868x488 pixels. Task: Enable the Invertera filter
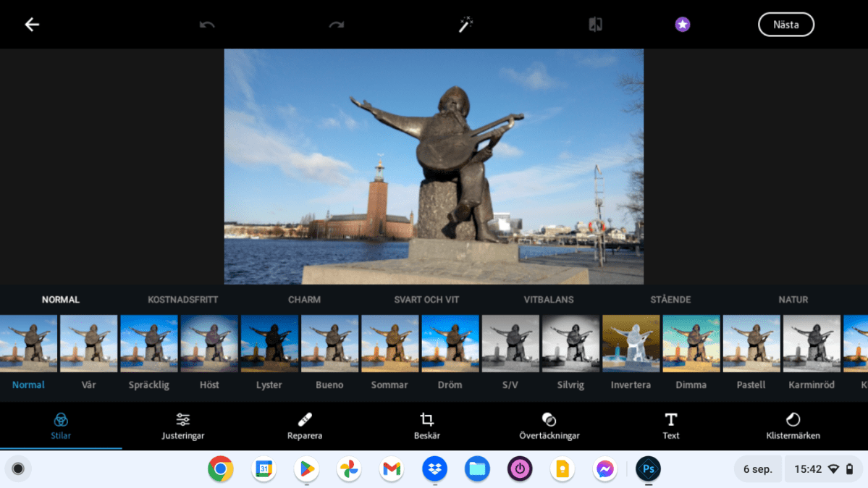(631, 342)
